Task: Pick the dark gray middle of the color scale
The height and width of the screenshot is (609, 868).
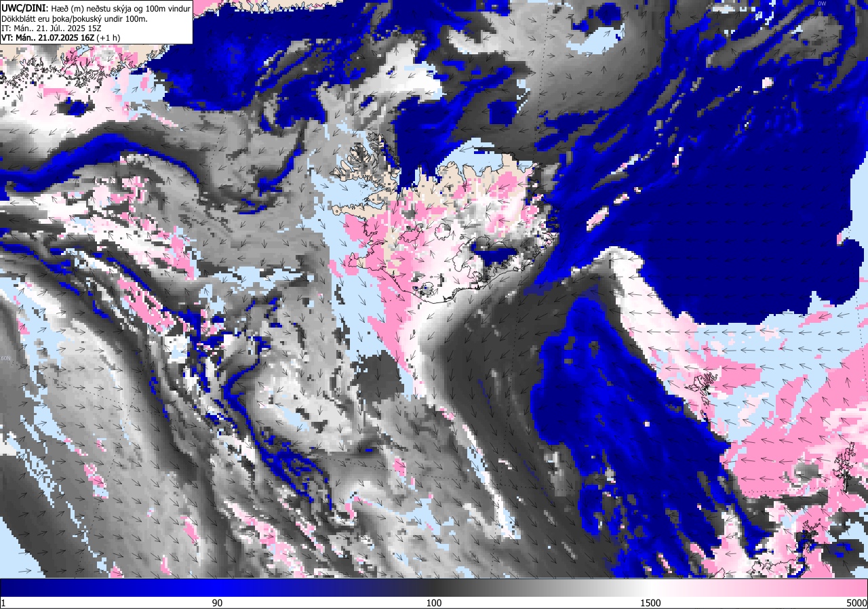Action: tap(434, 588)
